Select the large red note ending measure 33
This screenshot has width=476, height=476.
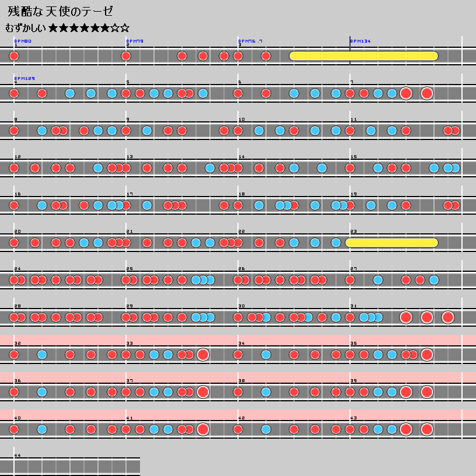tap(202, 355)
